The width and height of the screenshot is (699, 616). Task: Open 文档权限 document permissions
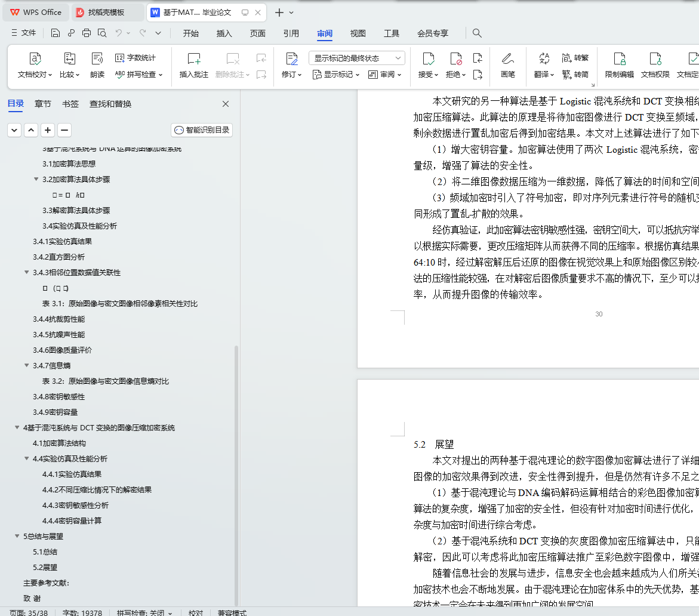[655, 65]
